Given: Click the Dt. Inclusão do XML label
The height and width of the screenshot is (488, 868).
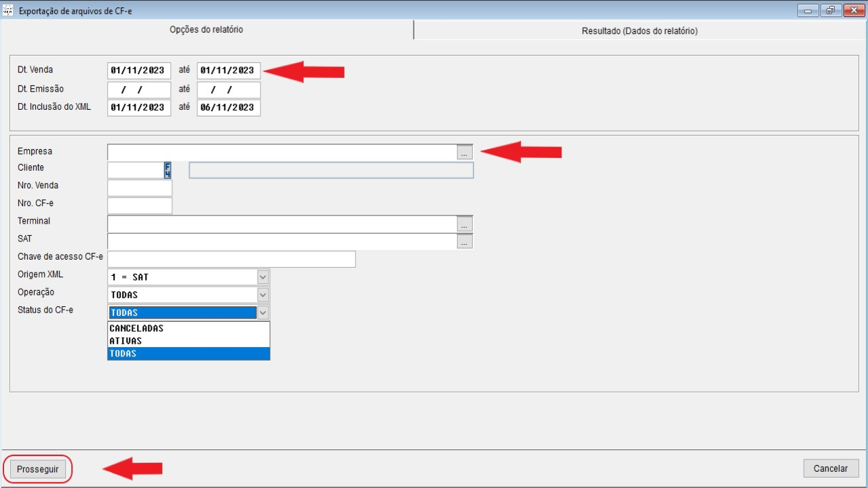Looking at the screenshot, I should click(54, 106).
